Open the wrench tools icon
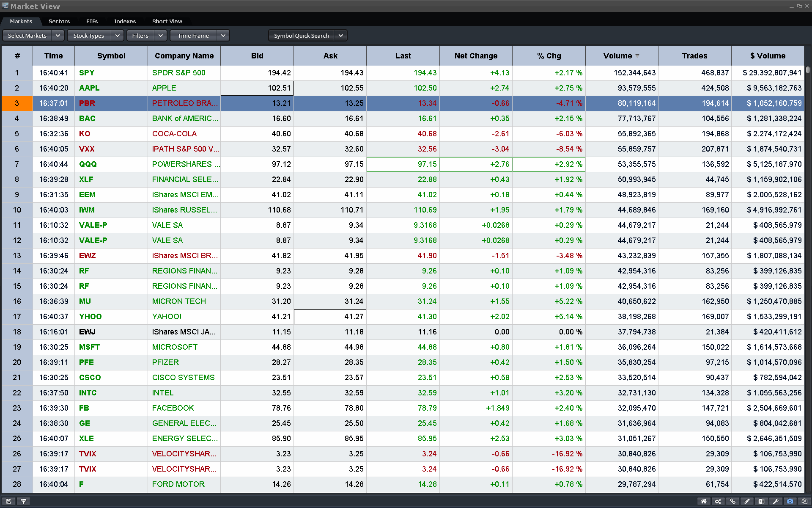The height and width of the screenshot is (508, 812). (776, 501)
